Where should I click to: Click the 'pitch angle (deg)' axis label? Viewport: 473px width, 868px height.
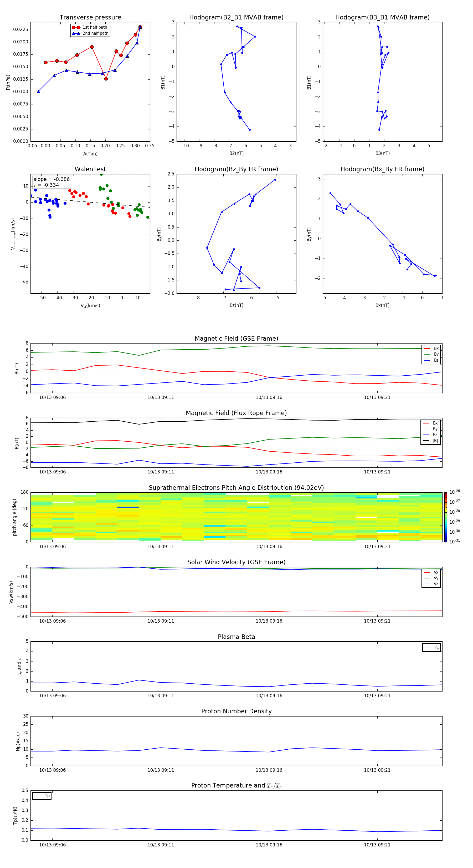14,517
